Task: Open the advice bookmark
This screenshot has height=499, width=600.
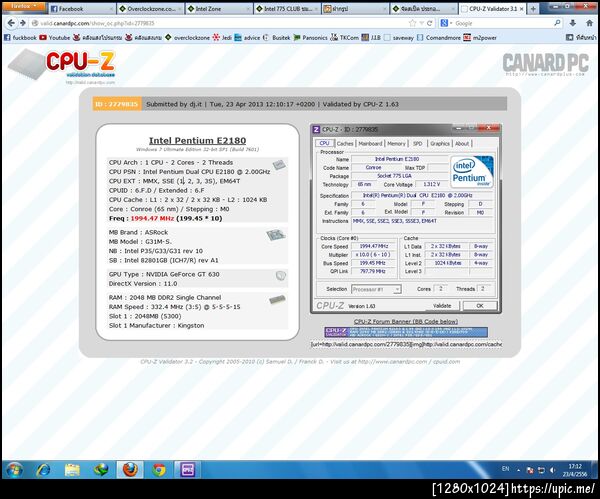Action: click(x=247, y=38)
